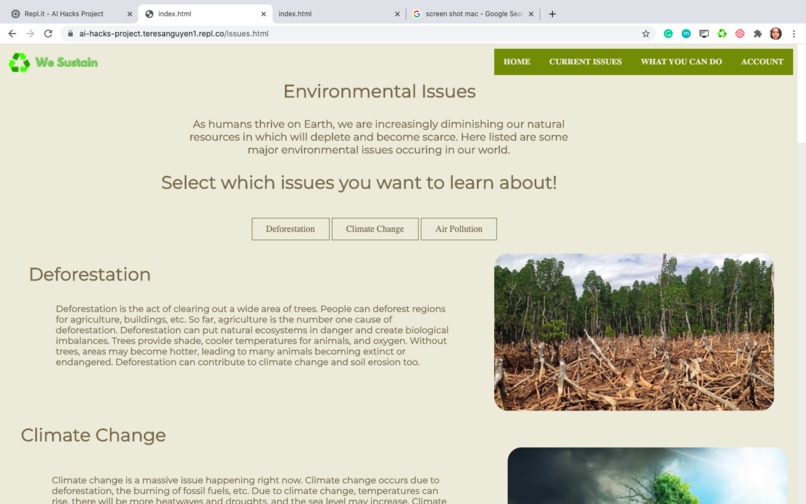Open the green recycle extension icon
This screenshot has width=806, height=504.
[722, 33]
